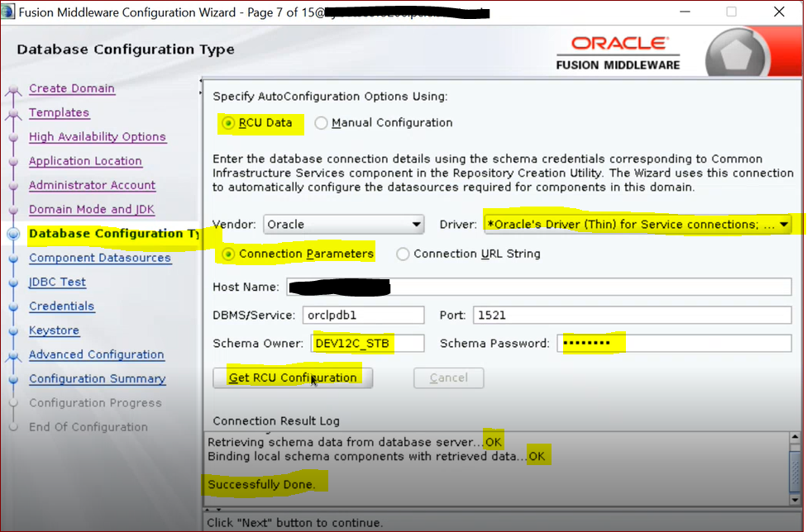807x532 pixels.
Task: Click the JDBC Test step bullet icon
Action: [14, 283]
